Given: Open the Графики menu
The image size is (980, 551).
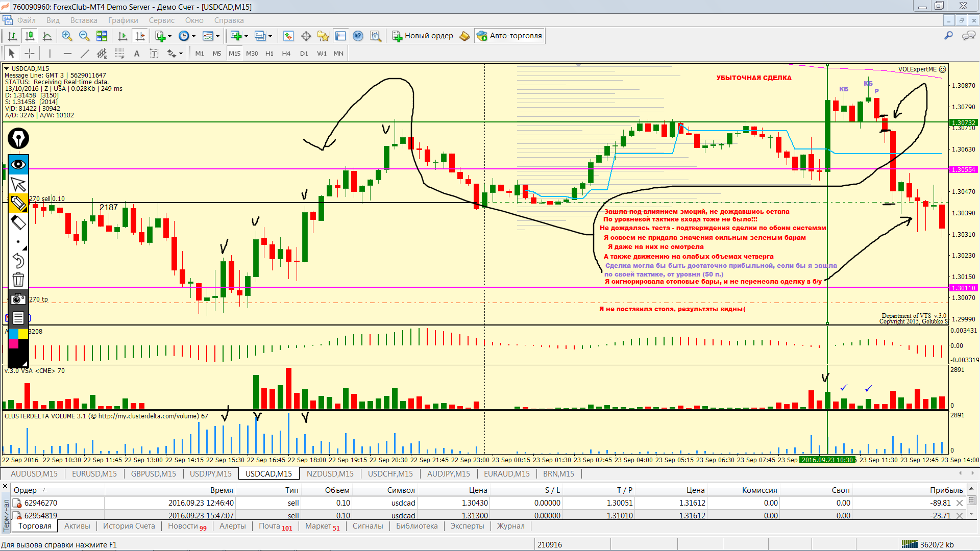Looking at the screenshot, I should [x=123, y=20].
